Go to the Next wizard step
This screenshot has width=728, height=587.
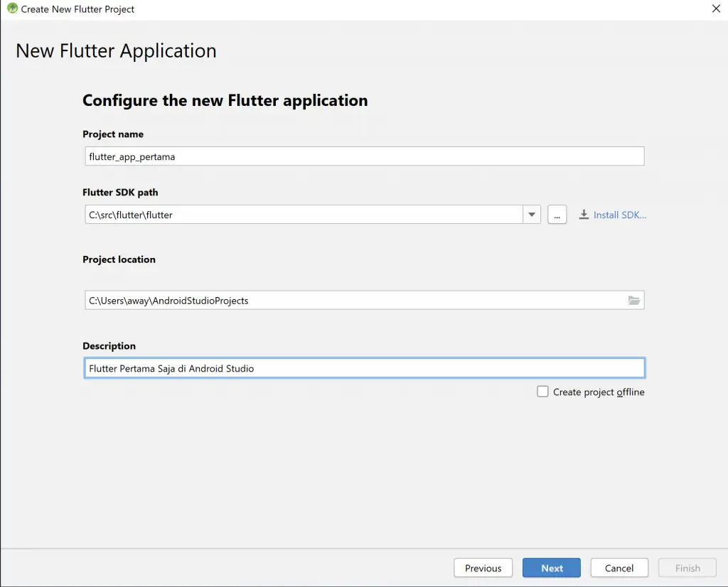[552, 568]
